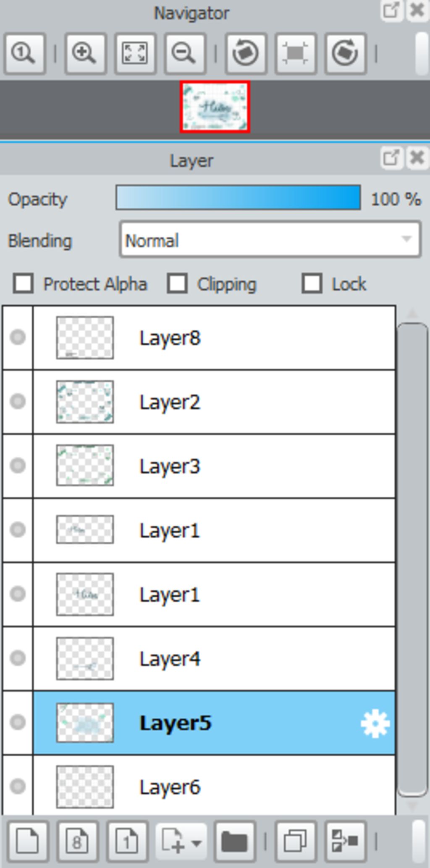Screen dimensions: 430x868
Task: Create a new folder for layers
Action: tap(234, 841)
